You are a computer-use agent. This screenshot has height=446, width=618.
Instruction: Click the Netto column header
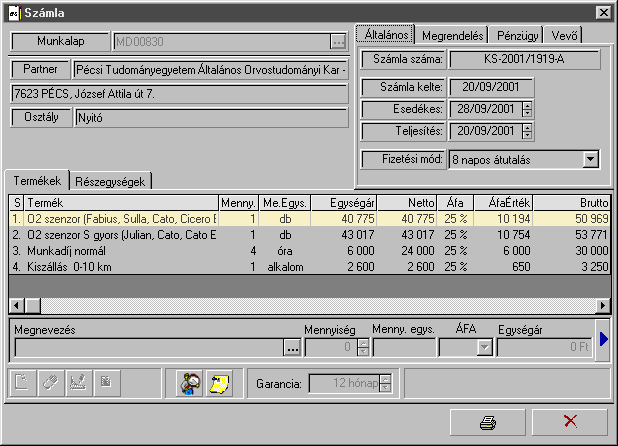click(406, 203)
